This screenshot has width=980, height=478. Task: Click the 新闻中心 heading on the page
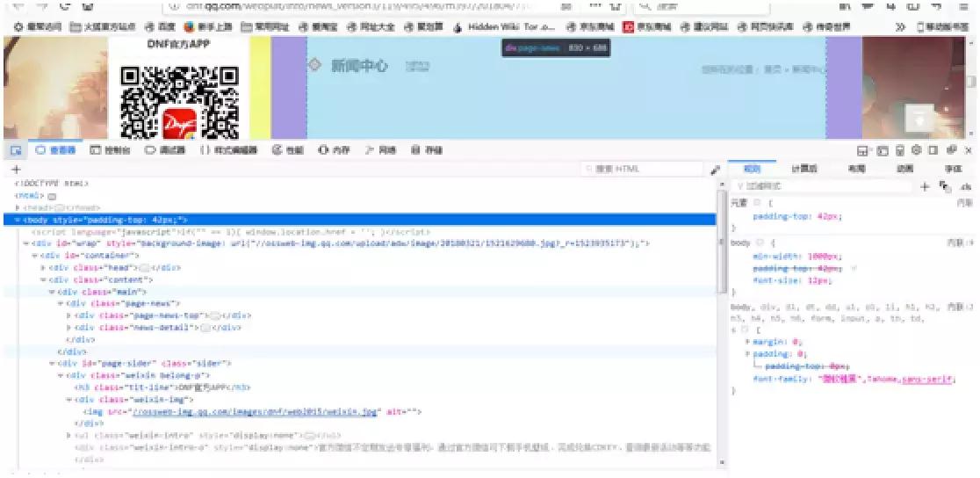point(359,66)
